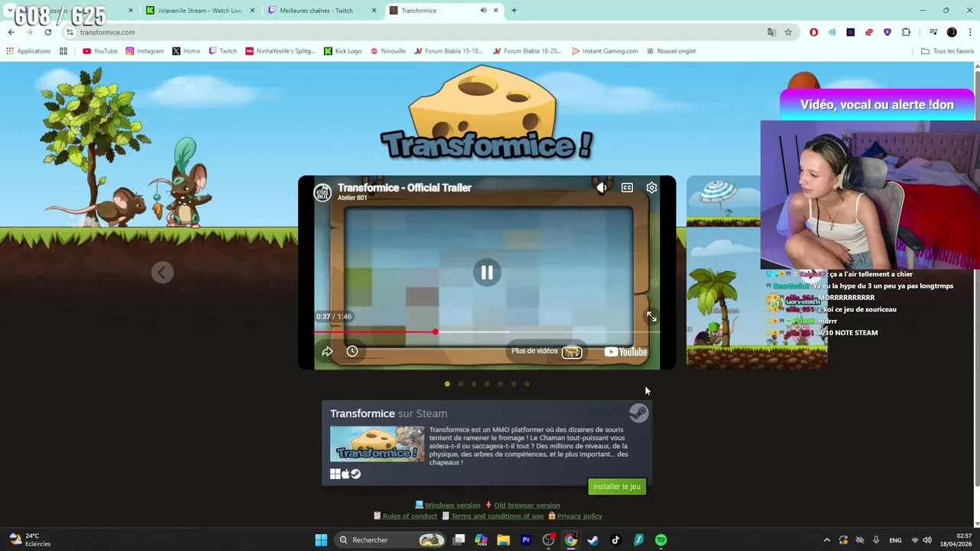Open the YouTube bookmark

pyautogui.click(x=100, y=51)
